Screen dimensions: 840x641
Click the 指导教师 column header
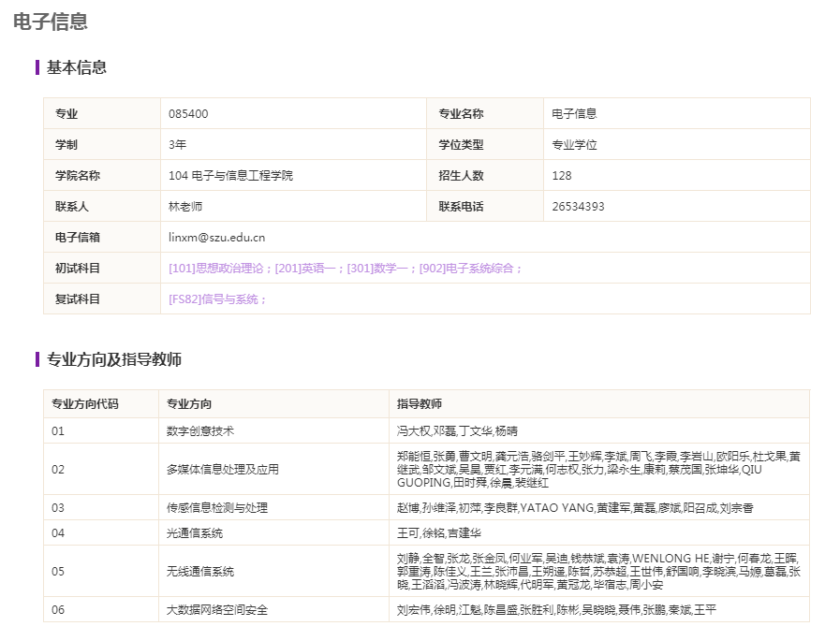click(420, 403)
